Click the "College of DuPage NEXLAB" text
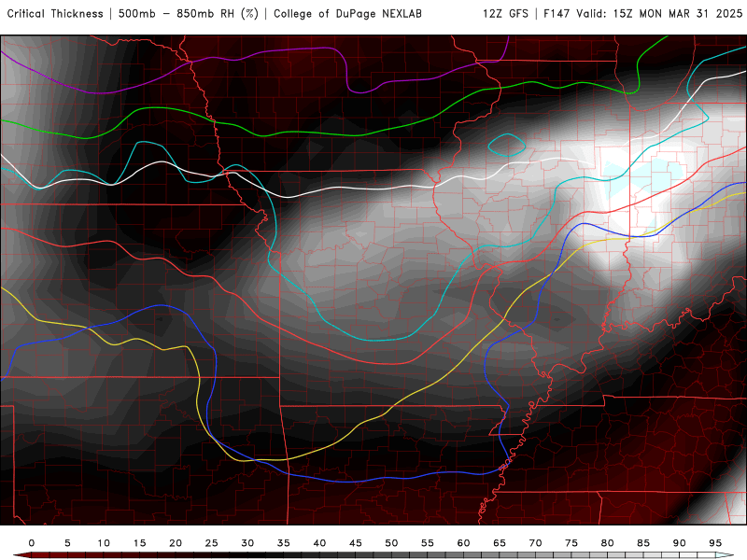 point(347,14)
